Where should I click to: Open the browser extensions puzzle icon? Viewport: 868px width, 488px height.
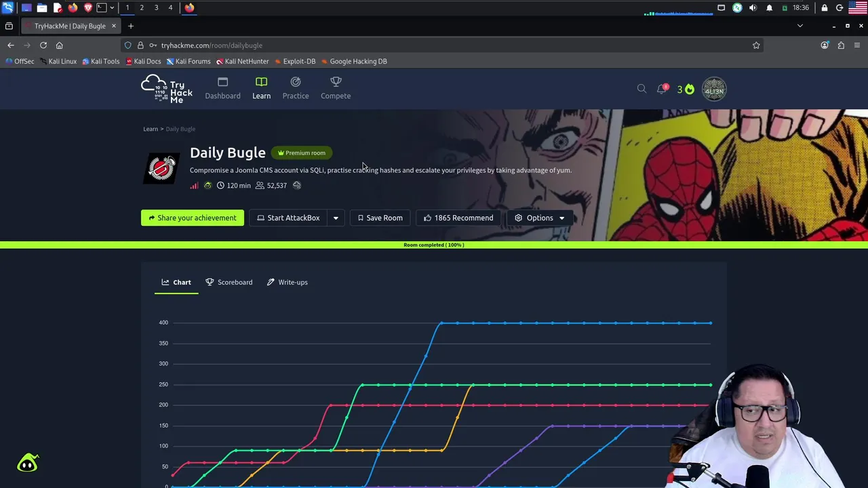point(841,45)
